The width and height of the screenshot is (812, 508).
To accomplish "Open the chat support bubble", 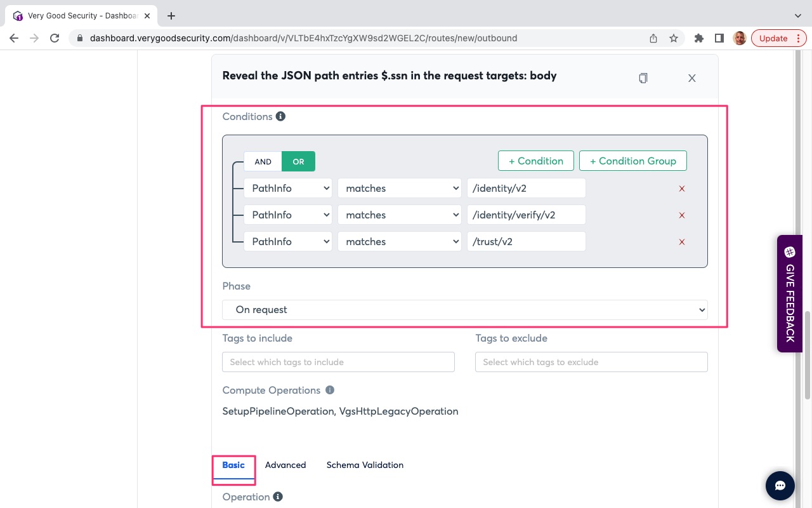I will point(780,486).
